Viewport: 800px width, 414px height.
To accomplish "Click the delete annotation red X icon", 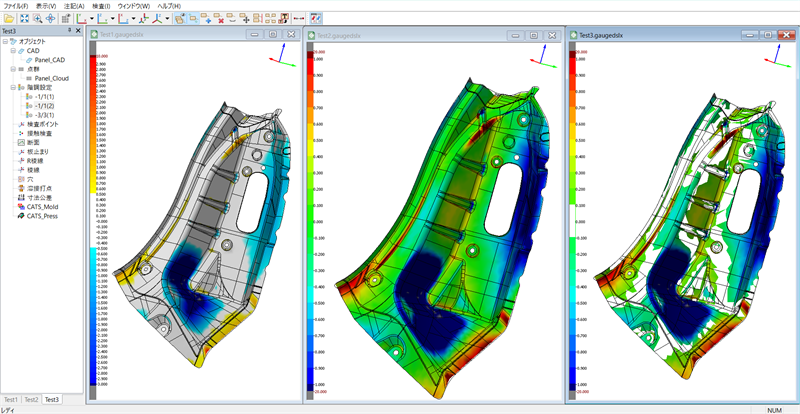I will tap(219, 18).
